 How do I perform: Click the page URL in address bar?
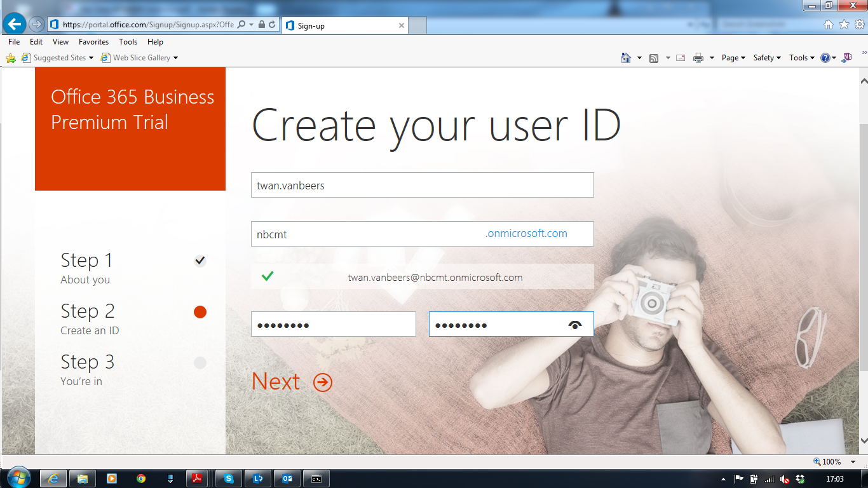148,25
